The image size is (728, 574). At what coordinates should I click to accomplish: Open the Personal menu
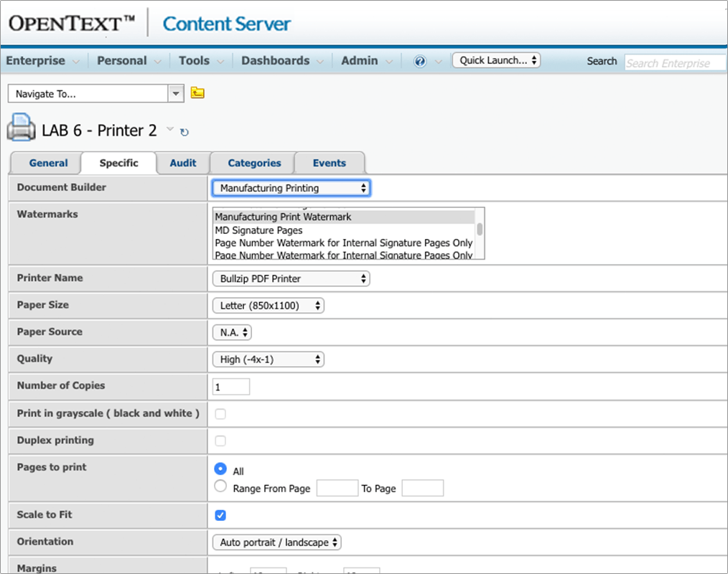[129, 61]
